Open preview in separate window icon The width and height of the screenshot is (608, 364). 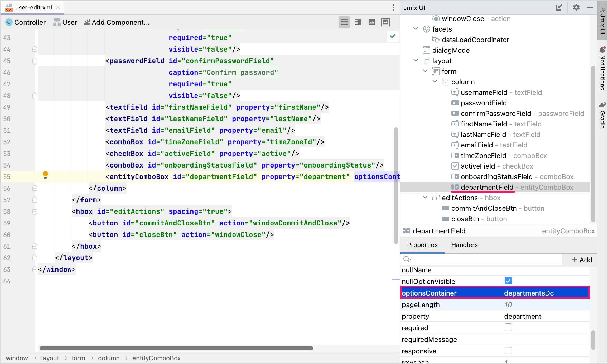point(385,22)
